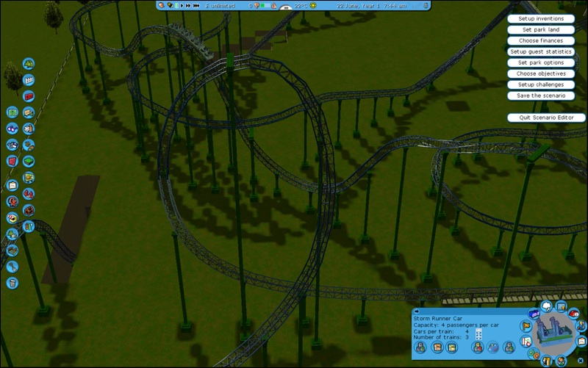588x368 pixels.
Task: Open the Setup inventions menu
Action: tap(541, 18)
